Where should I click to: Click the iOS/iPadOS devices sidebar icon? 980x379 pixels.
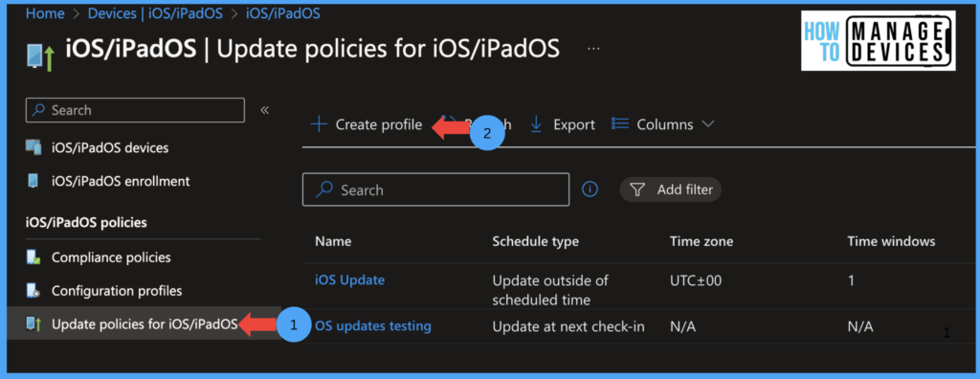[x=33, y=147]
